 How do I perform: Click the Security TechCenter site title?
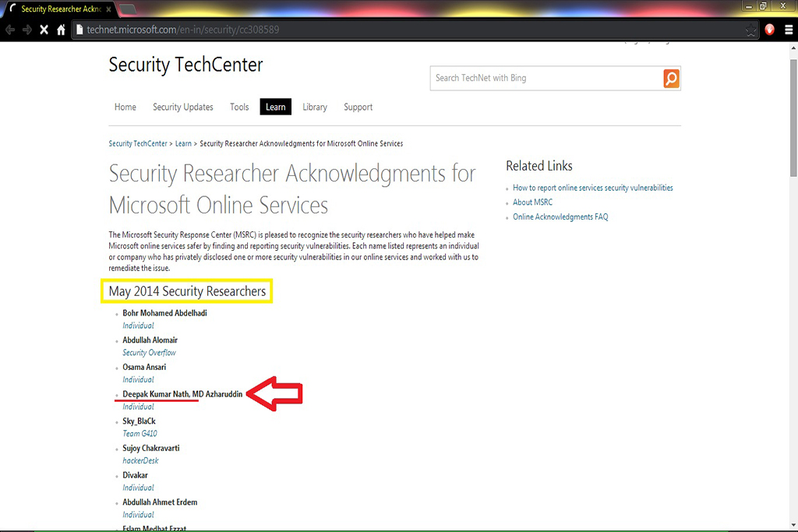click(x=185, y=65)
